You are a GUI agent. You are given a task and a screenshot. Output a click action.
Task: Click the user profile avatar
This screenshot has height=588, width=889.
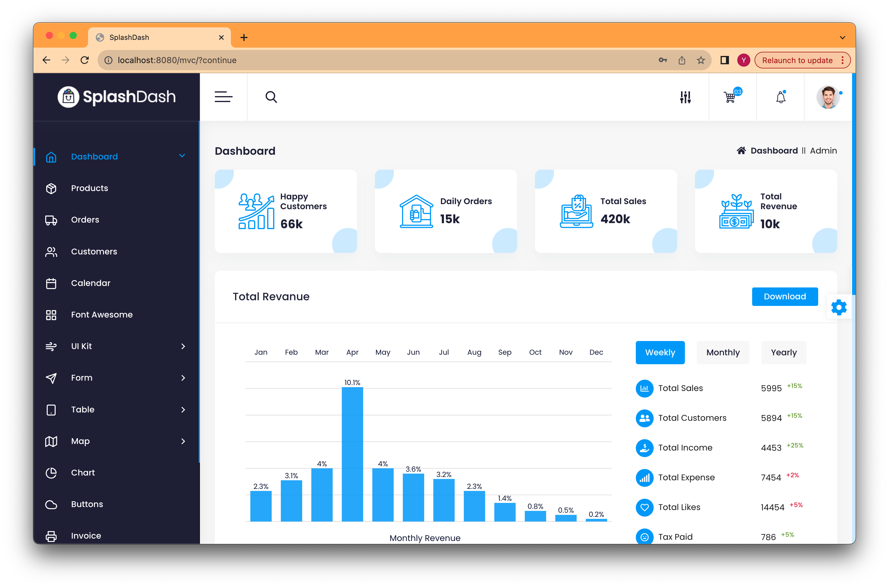tap(828, 97)
